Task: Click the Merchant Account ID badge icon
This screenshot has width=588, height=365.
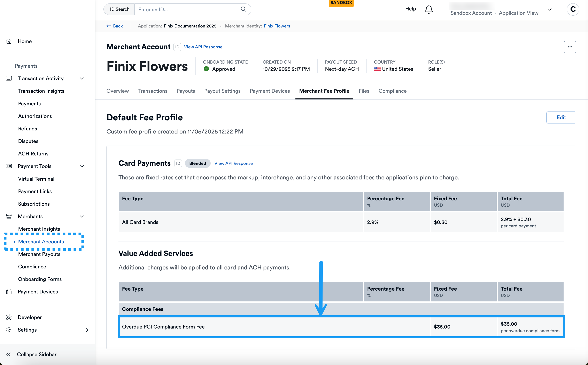Action: coord(177,47)
